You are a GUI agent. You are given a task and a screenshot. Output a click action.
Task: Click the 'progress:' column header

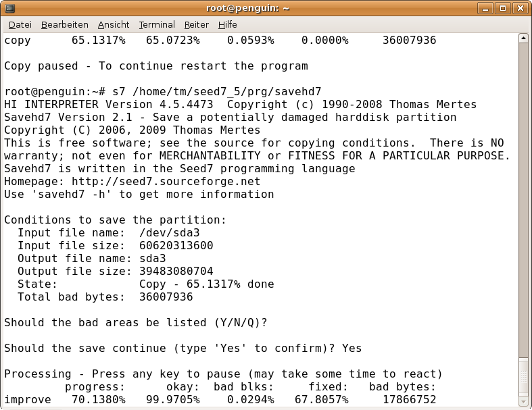click(95, 387)
